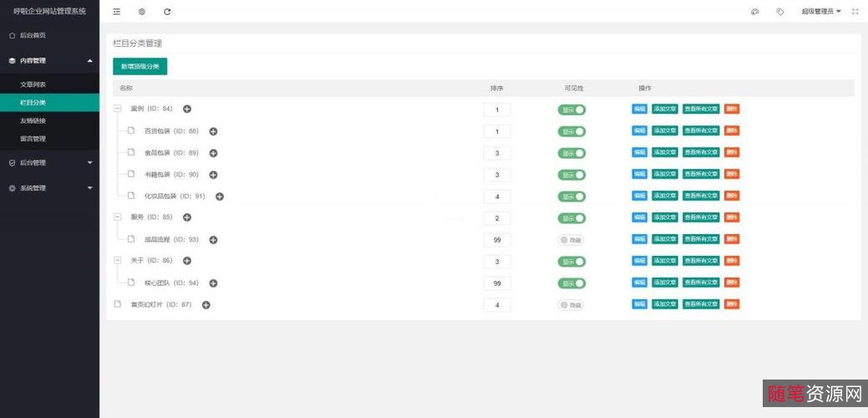Collapse the 案例 tree node
Viewport: 868px width, 418px height.
(118, 110)
